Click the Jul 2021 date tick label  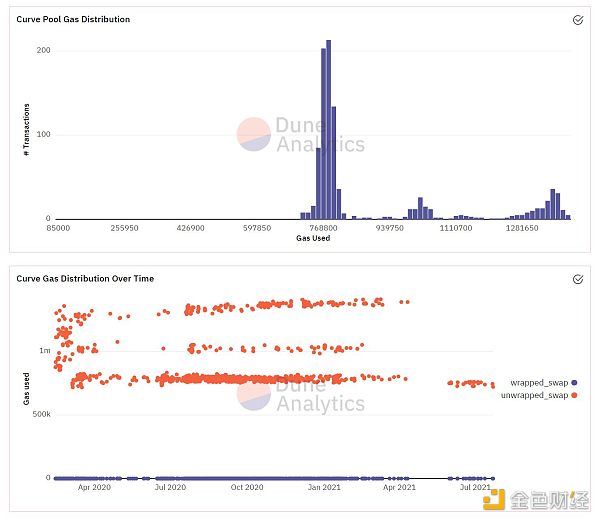coord(473,487)
